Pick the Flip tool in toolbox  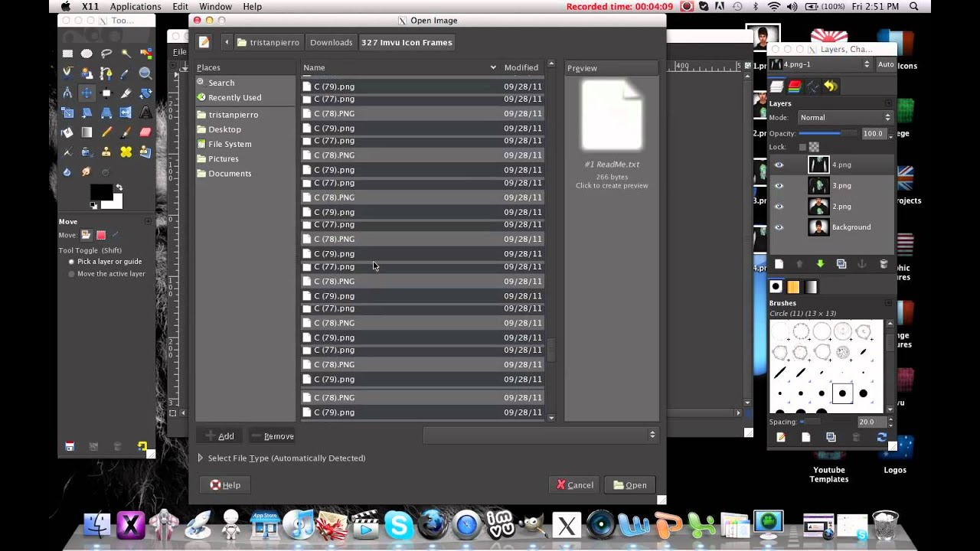click(126, 112)
